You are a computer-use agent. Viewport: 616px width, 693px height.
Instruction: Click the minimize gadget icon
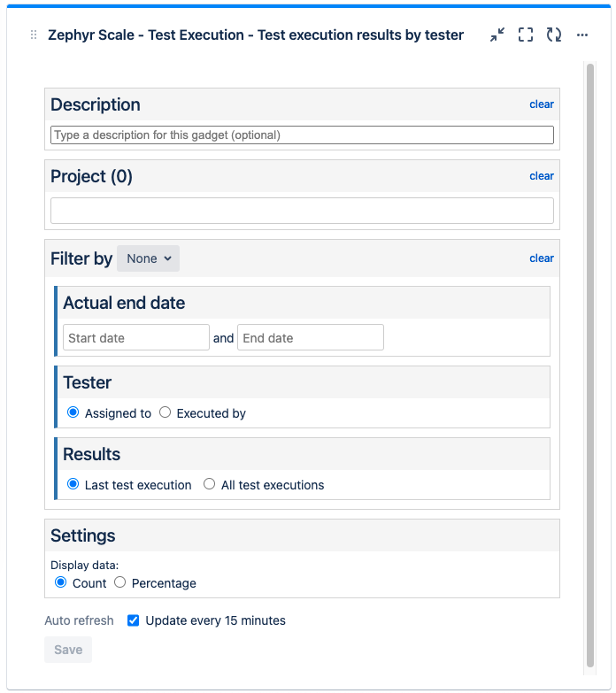(x=497, y=35)
